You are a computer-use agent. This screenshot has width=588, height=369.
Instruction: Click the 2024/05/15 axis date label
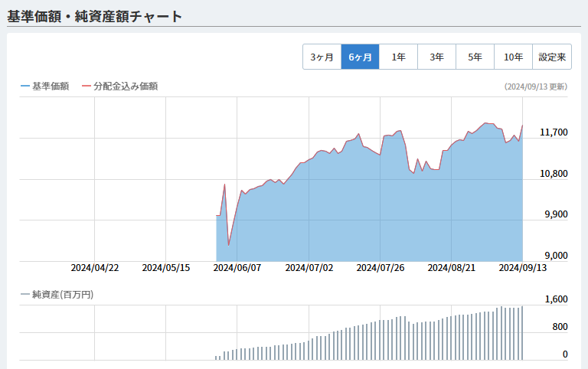(166, 268)
